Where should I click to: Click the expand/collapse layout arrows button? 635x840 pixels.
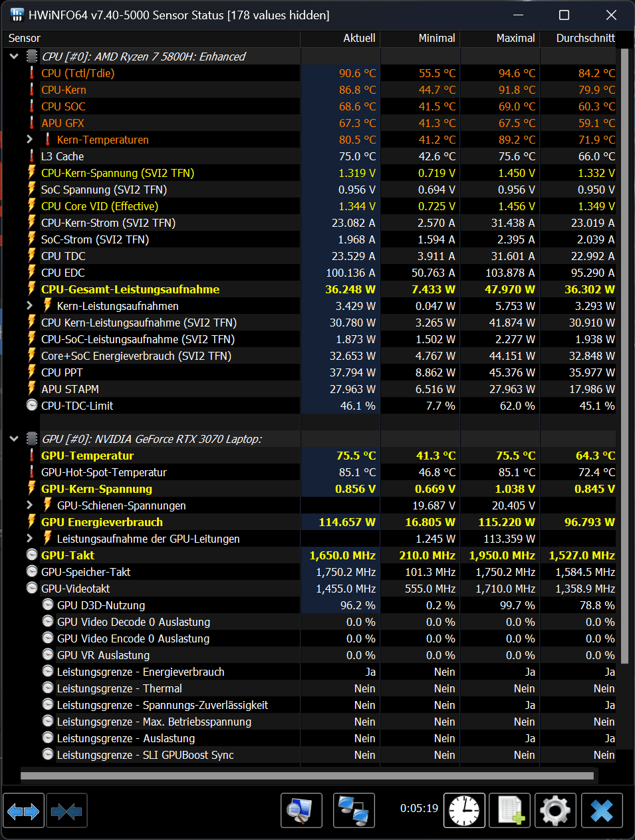23,811
